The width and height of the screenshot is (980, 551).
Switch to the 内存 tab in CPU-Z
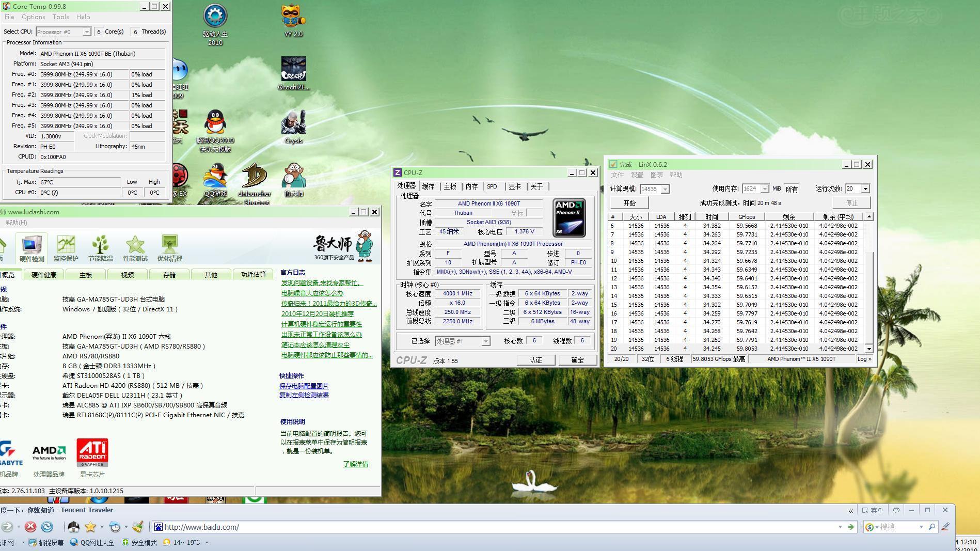click(x=471, y=186)
